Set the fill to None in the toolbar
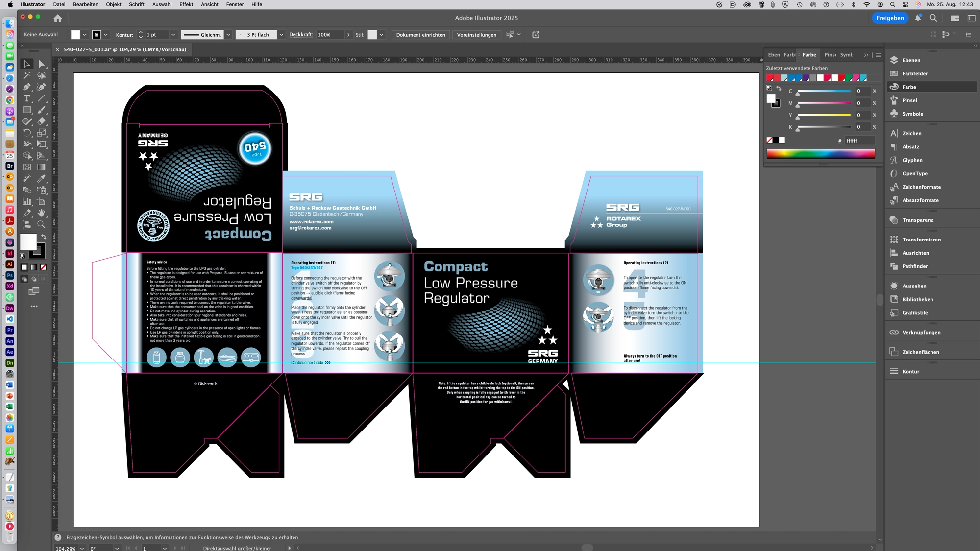 (x=43, y=267)
